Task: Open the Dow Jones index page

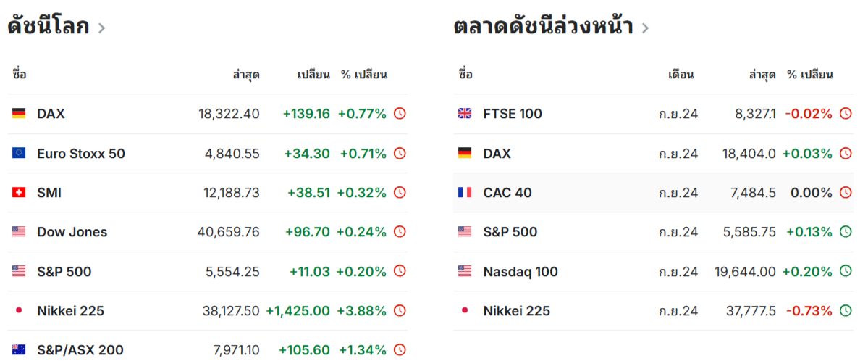Action: (x=72, y=232)
